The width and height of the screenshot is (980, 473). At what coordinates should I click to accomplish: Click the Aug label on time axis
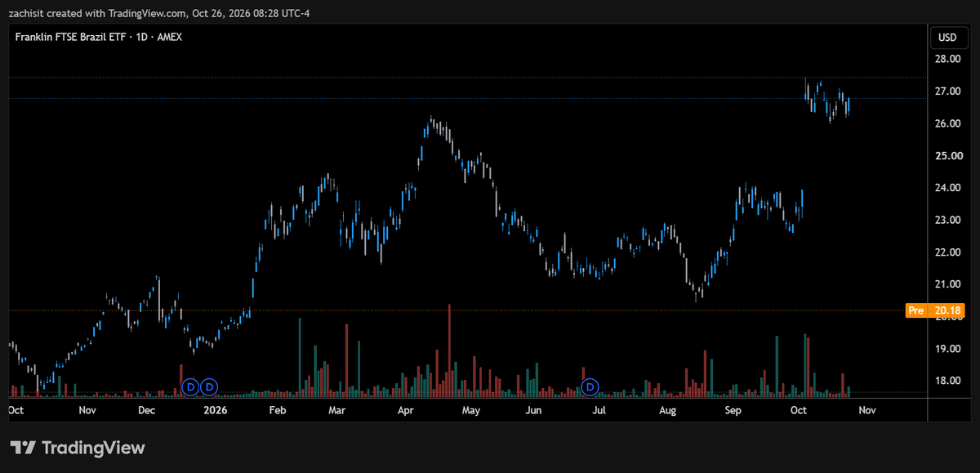click(x=667, y=411)
